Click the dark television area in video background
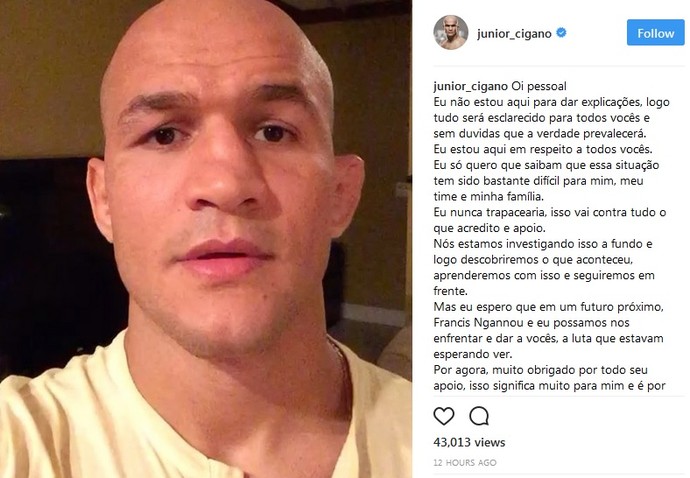 [48, 264]
